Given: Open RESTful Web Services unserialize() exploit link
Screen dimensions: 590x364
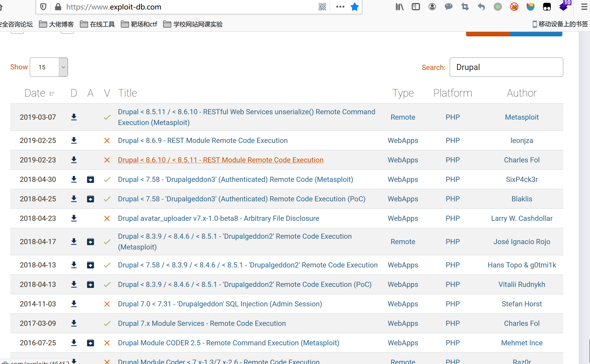Looking at the screenshot, I should pos(246,117).
